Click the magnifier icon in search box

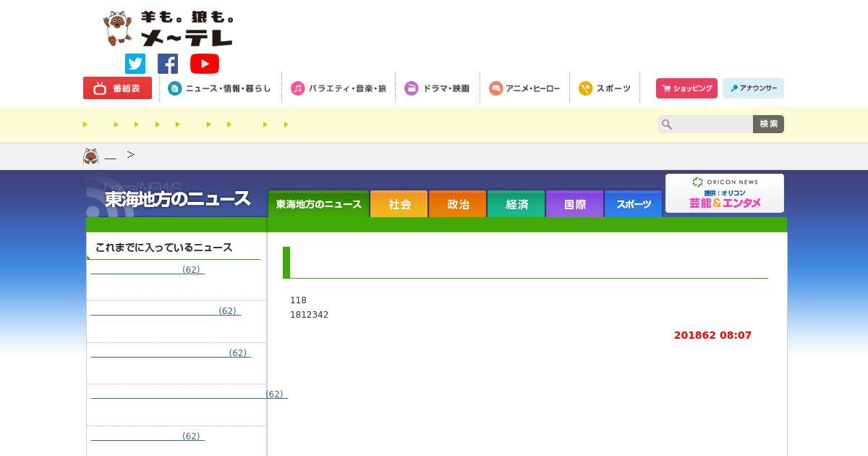pos(667,124)
